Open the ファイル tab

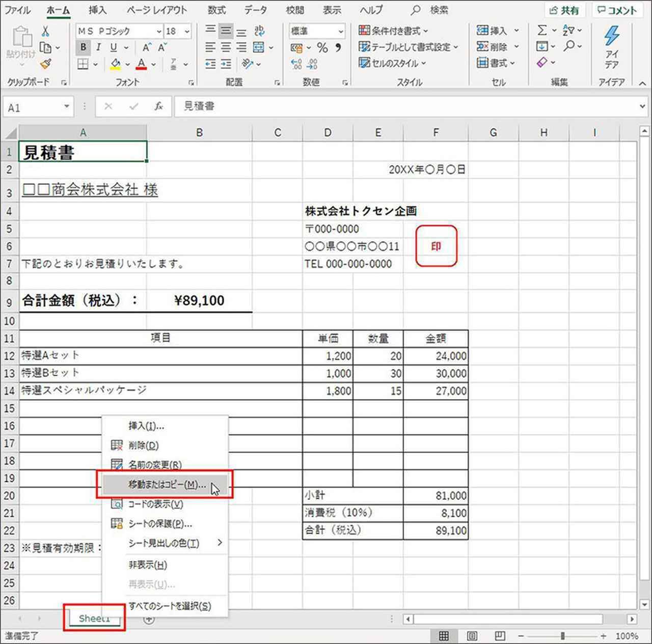(18, 10)
